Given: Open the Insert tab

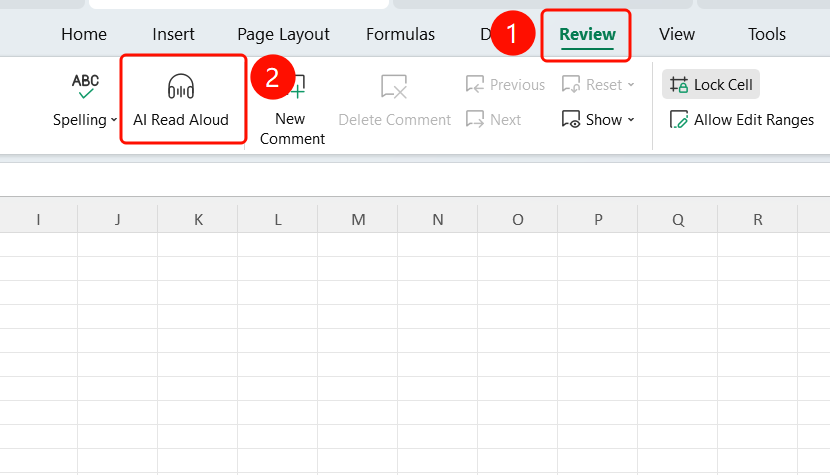Looking at the screenshot, I should click(173, 34).
